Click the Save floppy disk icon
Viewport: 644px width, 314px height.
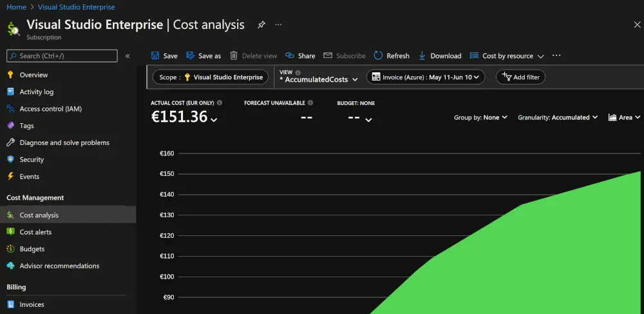click(x=155, y=55)
